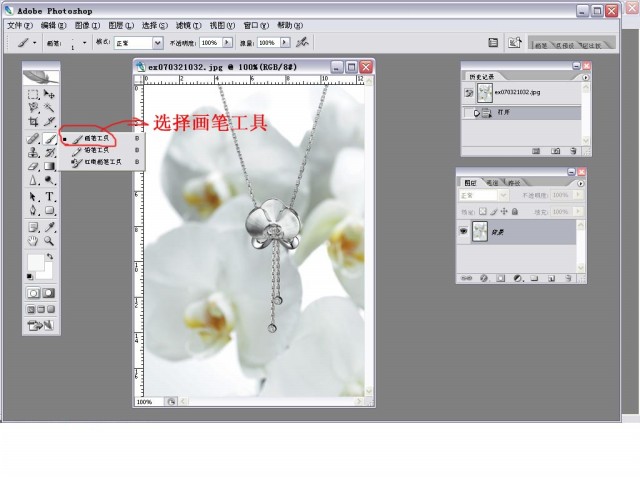640x479 pixels.
Task: Select the Magic Wand tool
Action: (49, 108)
